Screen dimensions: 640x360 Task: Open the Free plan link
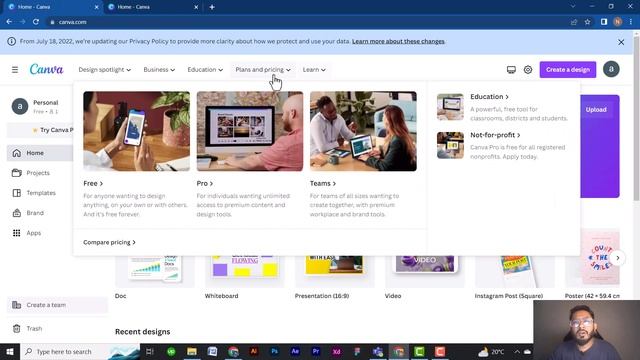(93, 184)
